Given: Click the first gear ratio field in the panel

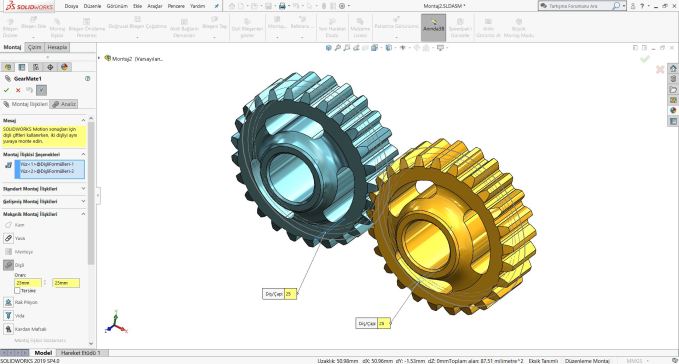Looking at the screenshot, I should (x=28, y=283).
